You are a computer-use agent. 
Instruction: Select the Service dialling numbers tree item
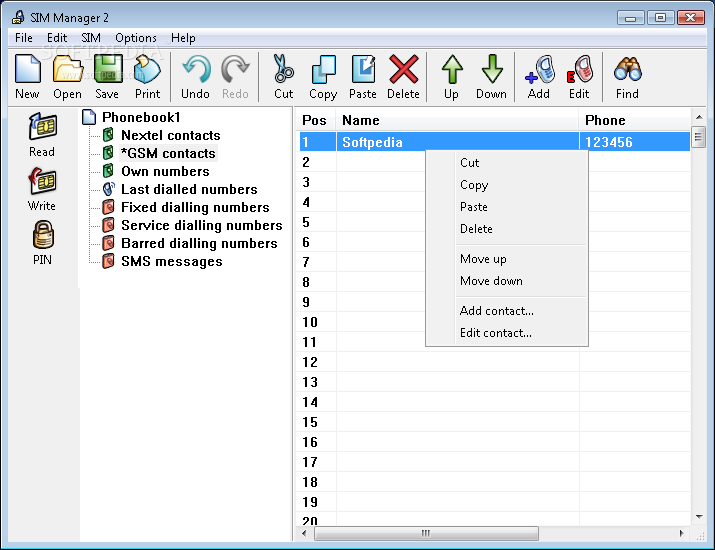[x=202, y=225]
